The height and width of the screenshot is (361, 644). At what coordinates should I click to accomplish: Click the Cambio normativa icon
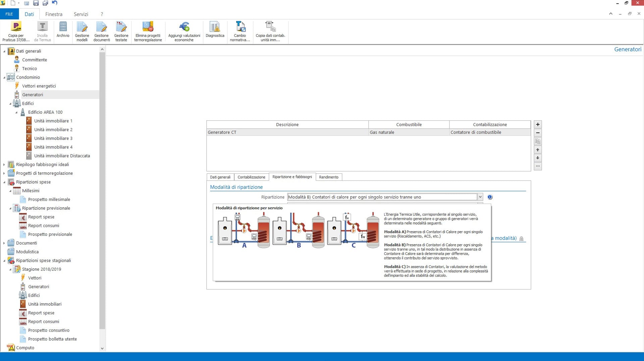[240, 27]
